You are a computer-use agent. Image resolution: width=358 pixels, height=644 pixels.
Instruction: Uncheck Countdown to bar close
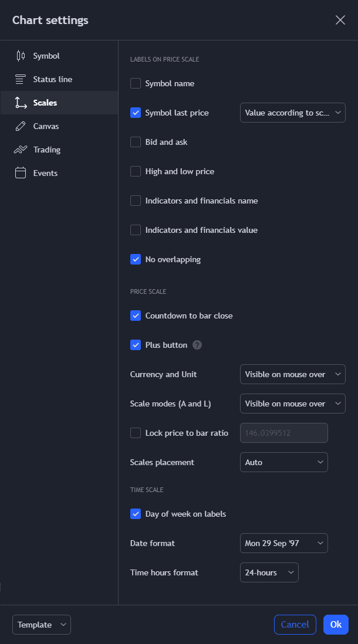coord(136,316)
